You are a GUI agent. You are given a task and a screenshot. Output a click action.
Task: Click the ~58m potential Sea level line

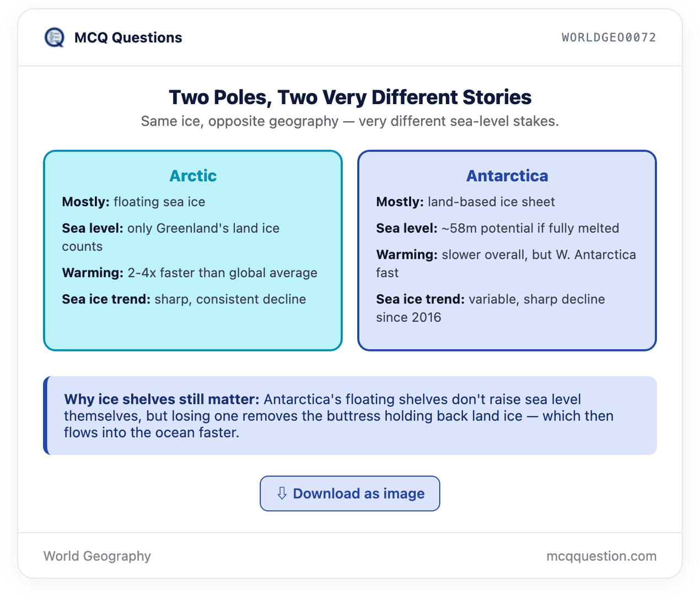498,228
